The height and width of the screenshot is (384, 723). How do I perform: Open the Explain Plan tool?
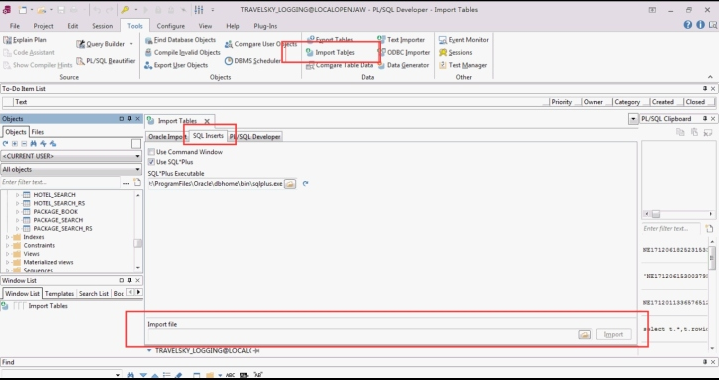coord(25,40)
